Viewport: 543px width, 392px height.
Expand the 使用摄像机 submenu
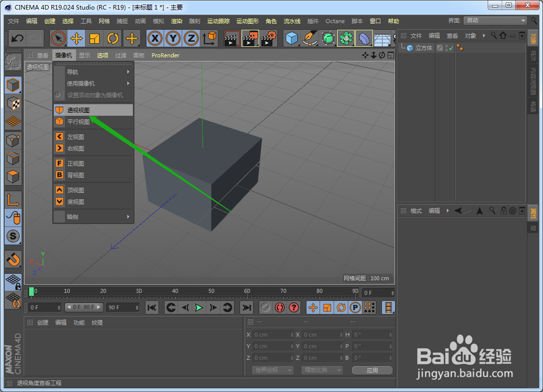tap(93, 84)
